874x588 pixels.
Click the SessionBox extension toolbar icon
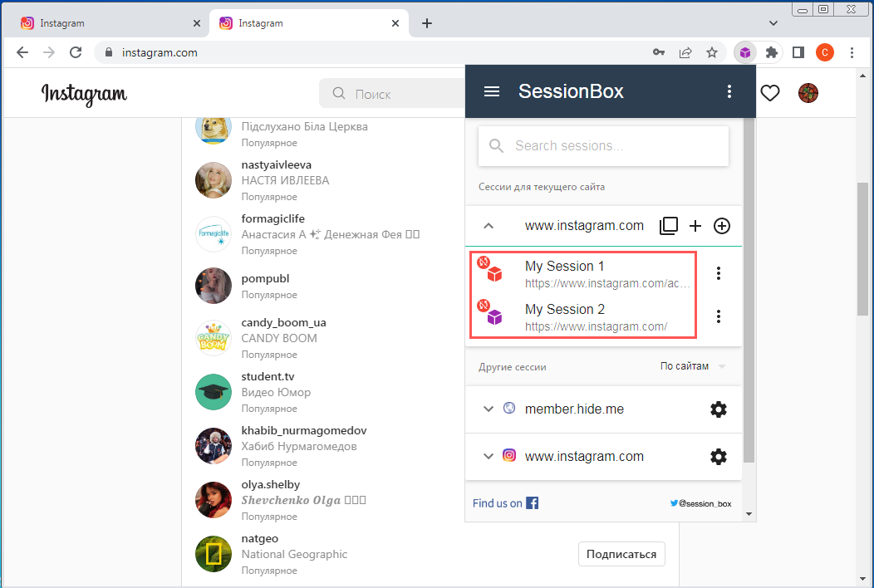point(744,53)
